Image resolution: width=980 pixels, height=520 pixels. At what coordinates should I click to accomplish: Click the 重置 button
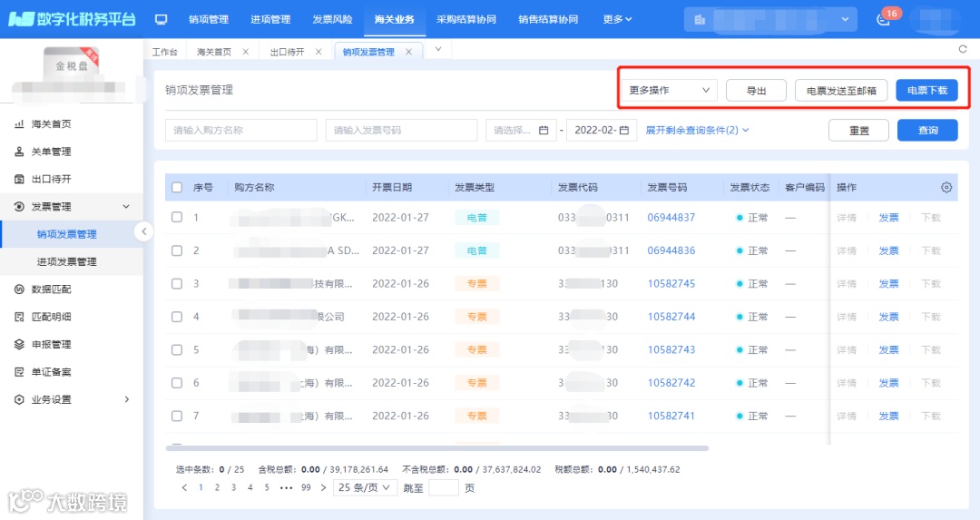(x=858, y=130)
